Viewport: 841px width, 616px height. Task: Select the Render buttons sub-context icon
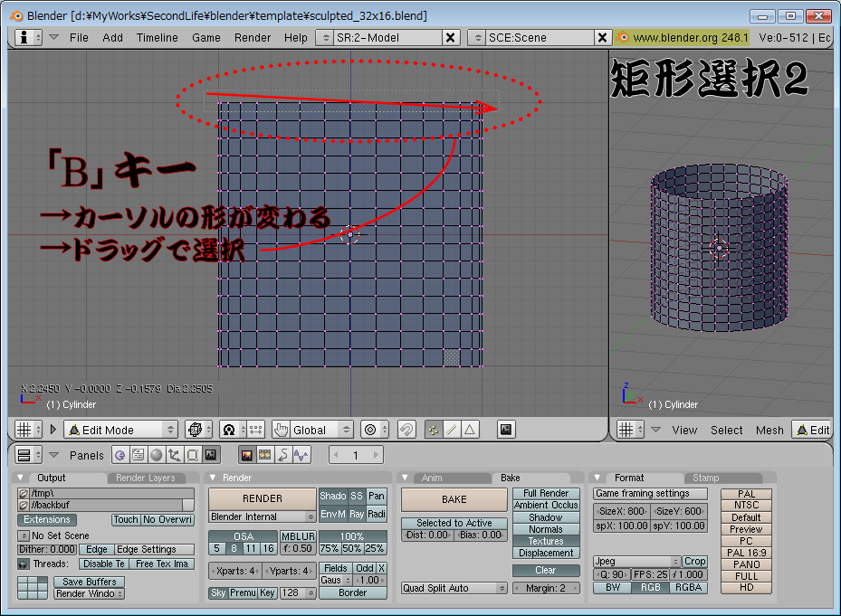click(x=247, y=455)
